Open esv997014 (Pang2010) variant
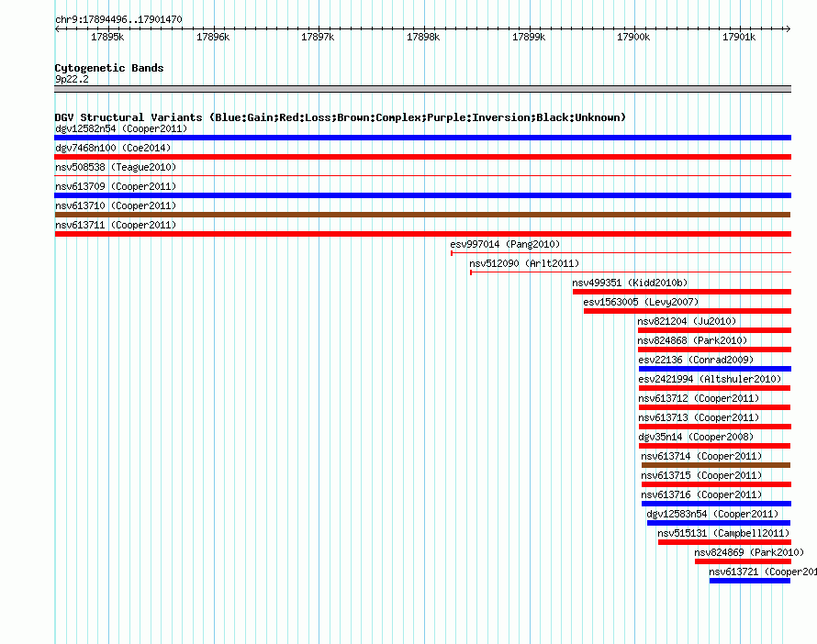Viewport: 817px width, 644px height. (x=505, y=244)
